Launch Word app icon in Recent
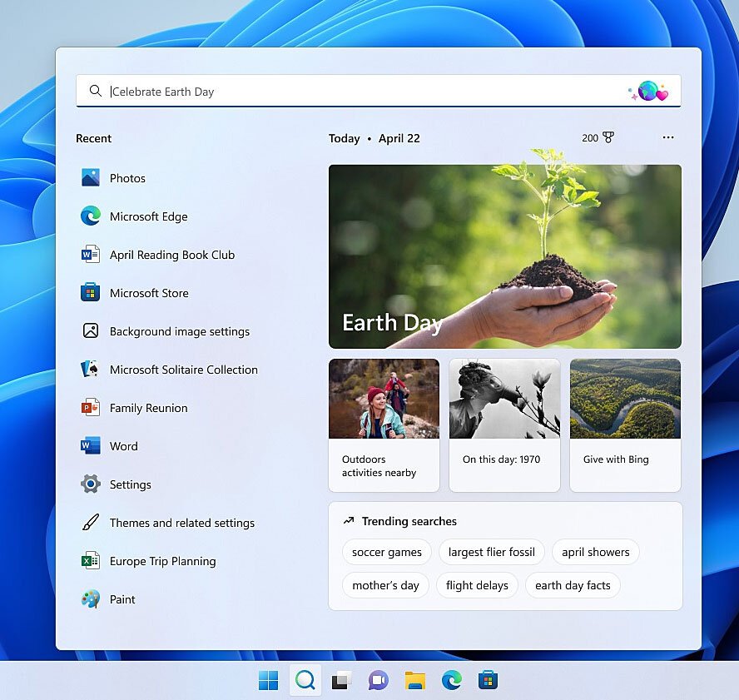 pos(90,446)
